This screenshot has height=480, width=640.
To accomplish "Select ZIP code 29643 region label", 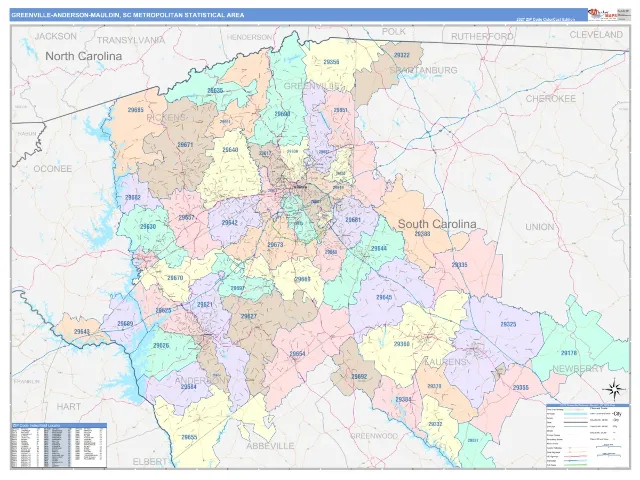I will pyautogui.click(x=82, y=332).
